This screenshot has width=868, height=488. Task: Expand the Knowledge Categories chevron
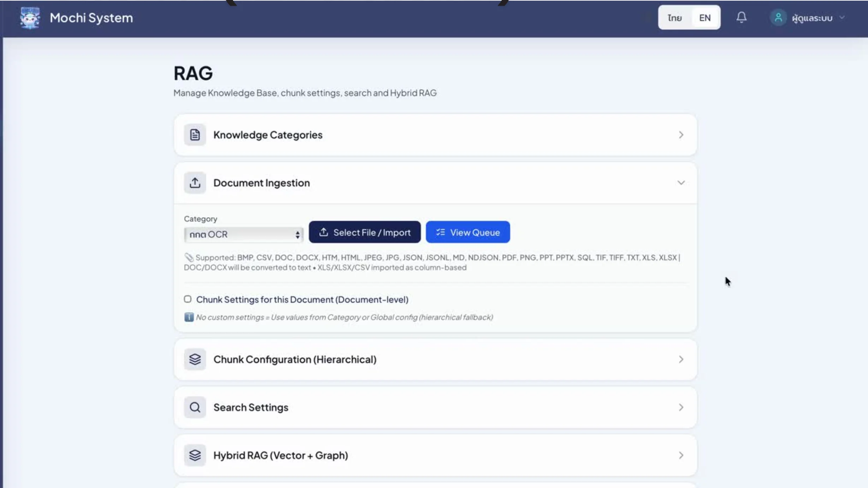coord(681,135)
